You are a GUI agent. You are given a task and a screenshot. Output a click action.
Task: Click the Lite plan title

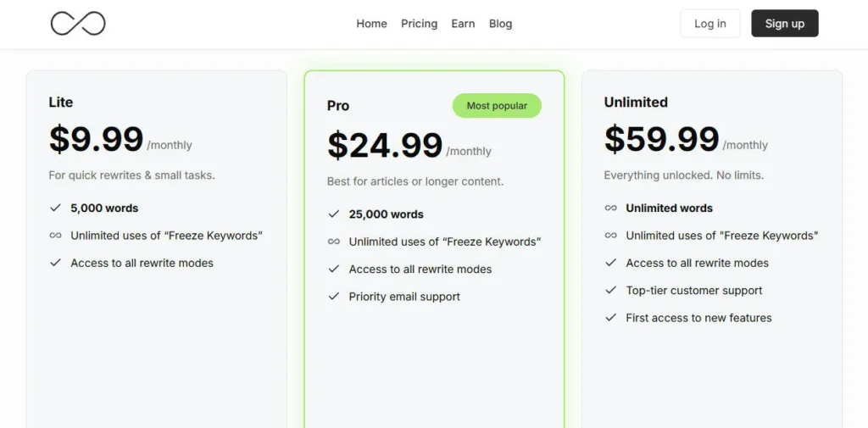tap(61, 102)
